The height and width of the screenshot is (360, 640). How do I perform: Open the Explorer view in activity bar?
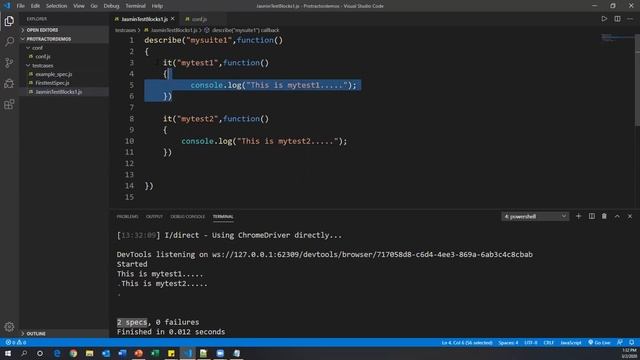click(x=9, y=21)
